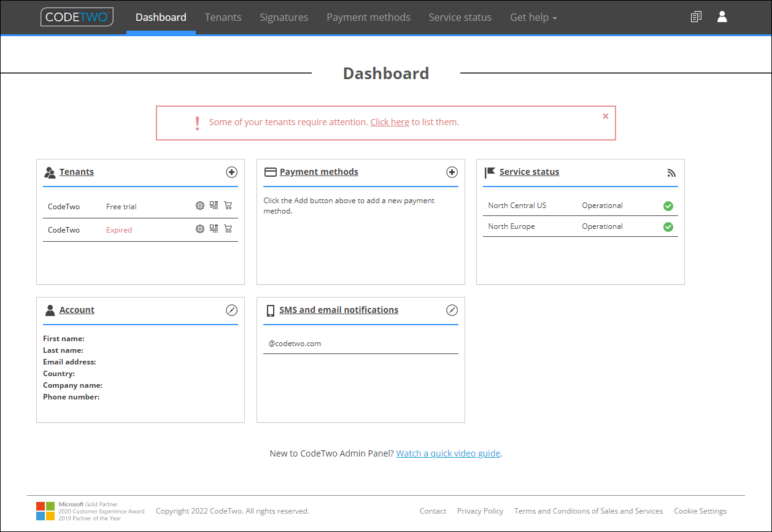
Task: Click the 'Email address:' label in Account
Action: click(69, 362)
